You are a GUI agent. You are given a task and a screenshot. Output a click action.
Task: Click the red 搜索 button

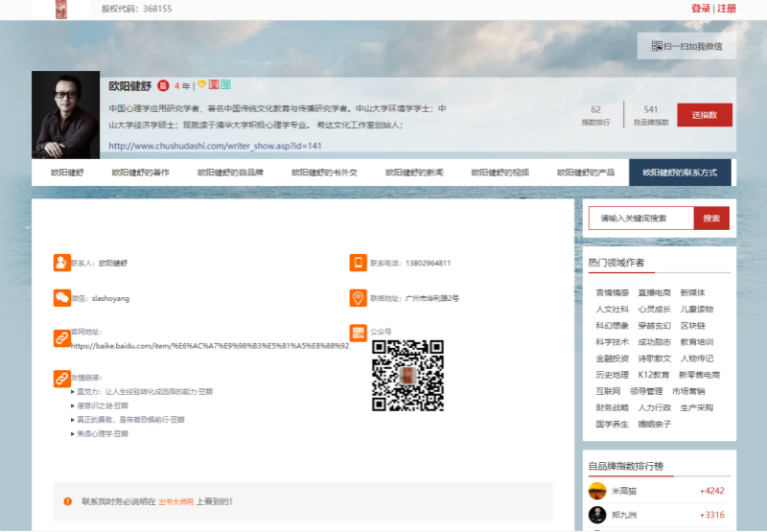pyautogui.click(x=710, y=219)
